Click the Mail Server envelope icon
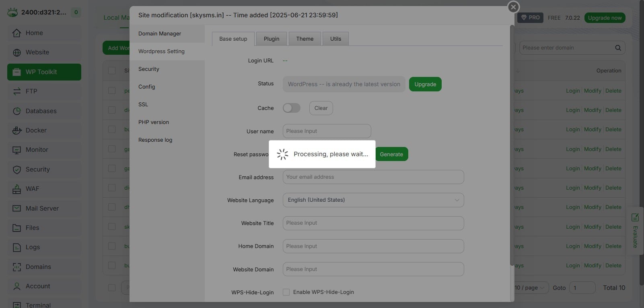This screenshot has height=308, width=644. (x=16, y=209)
